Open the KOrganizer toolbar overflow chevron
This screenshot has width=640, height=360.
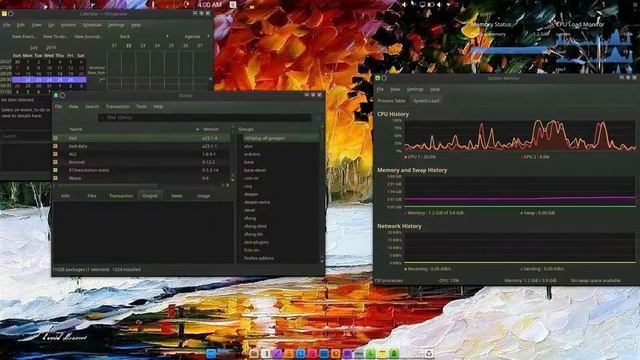pyautogui.click(x=209, y=36)
